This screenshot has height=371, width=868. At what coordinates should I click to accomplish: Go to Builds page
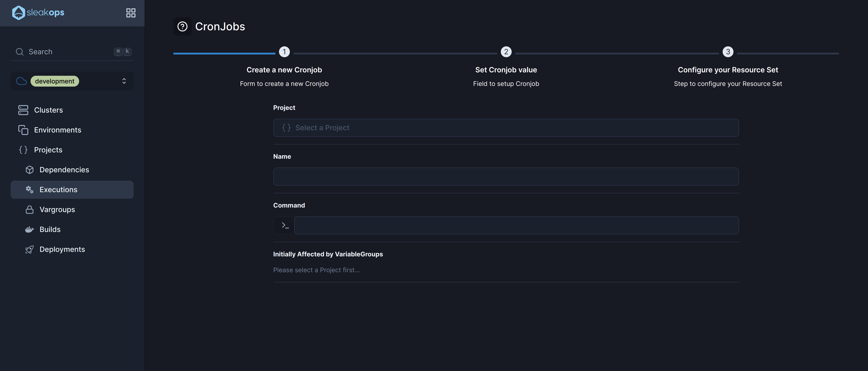coord(72,229)
